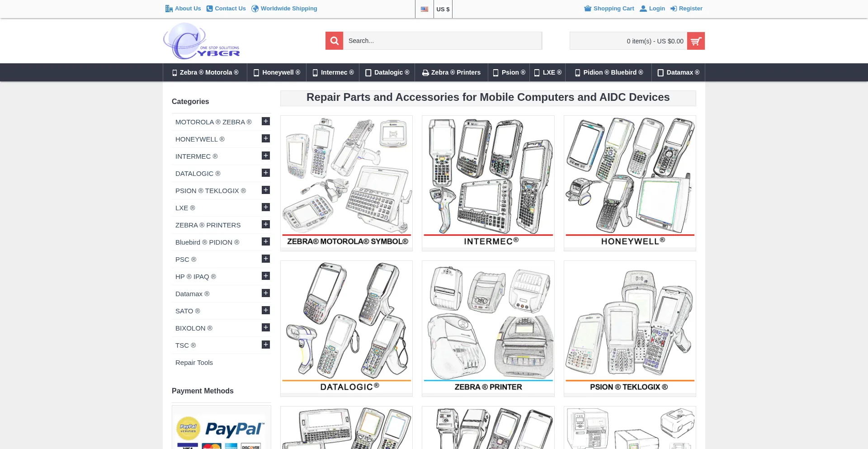
Task: Click the Login user icon
Action: (x=643, y=9)
